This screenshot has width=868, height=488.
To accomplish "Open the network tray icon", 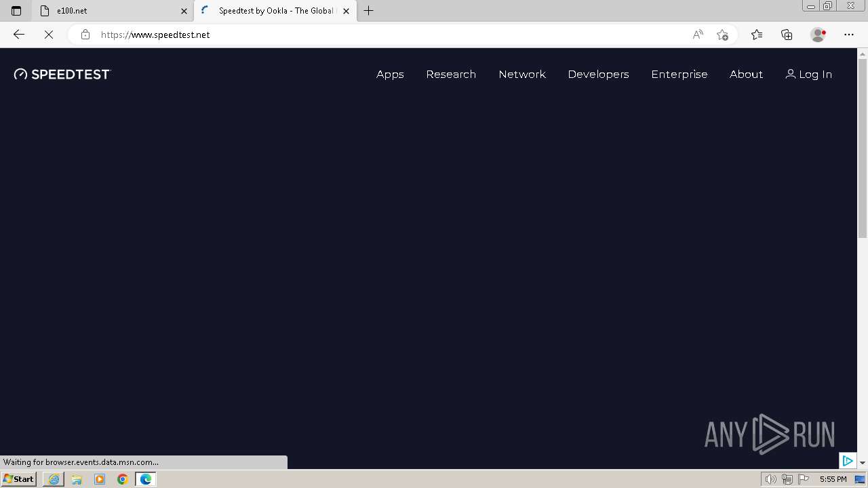I will [x=787, y=479].
